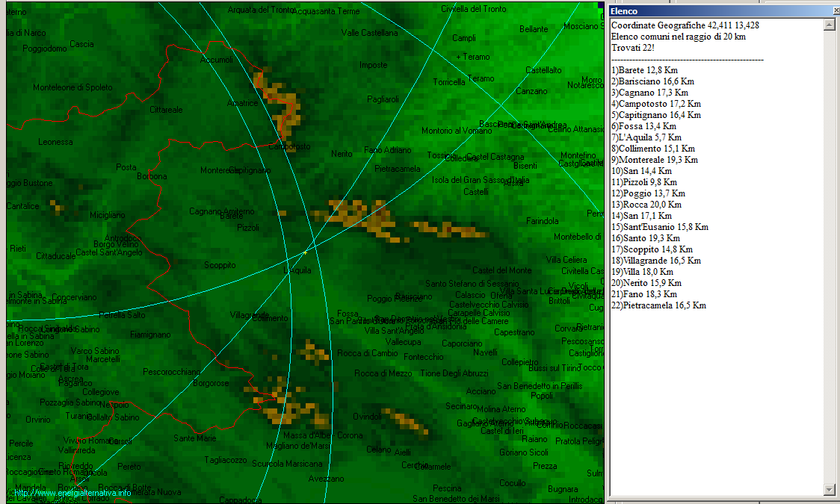Open the energialternativa.info link on the map
This screenshot has width=840, height=504.
point(72,493)
